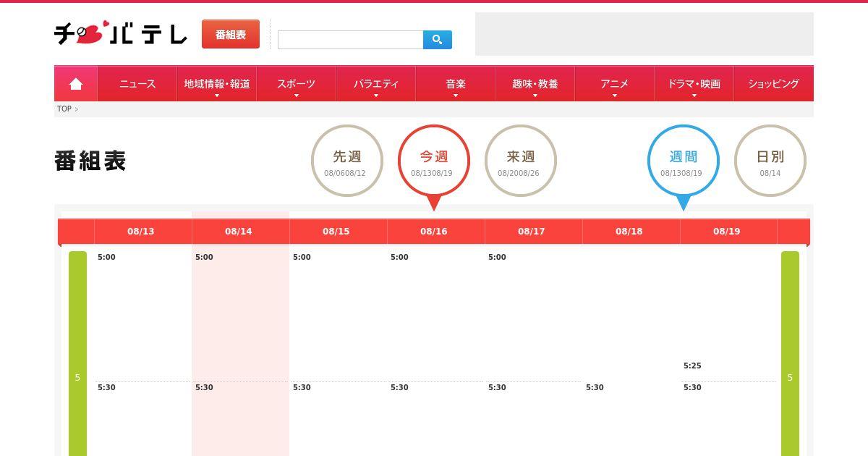Click the right green hour 5 bar
868x456 pixels.
coord(790,355)
